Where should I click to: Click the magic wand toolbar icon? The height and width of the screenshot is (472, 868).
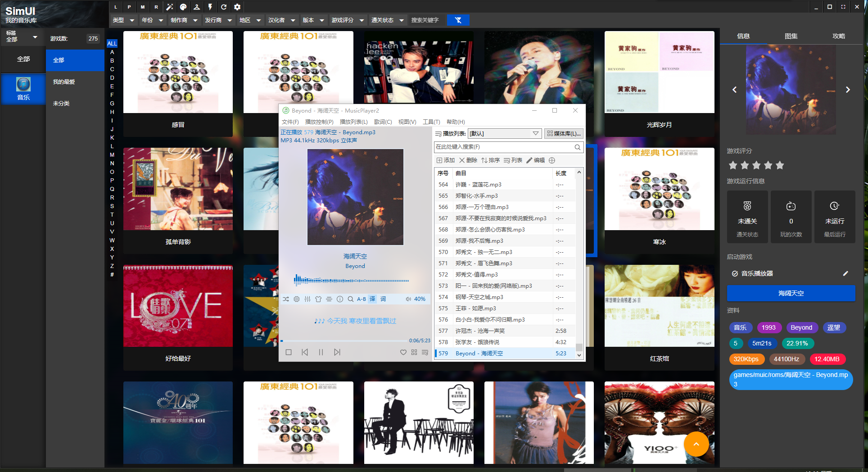pyautogui.click(x=170, y=7)
